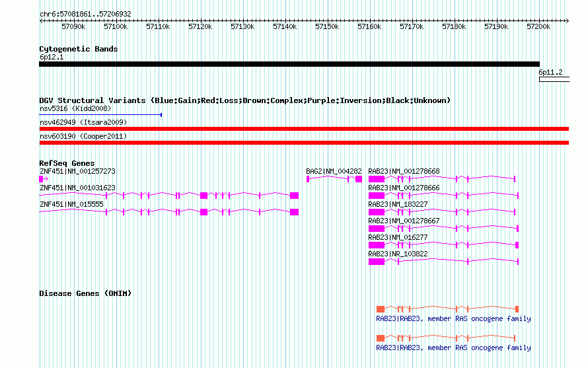Select the black 6p12.1 cytogenetic band
Image resolution: width=588 pixels, height=368 pixels.
(x=289, y=64)
